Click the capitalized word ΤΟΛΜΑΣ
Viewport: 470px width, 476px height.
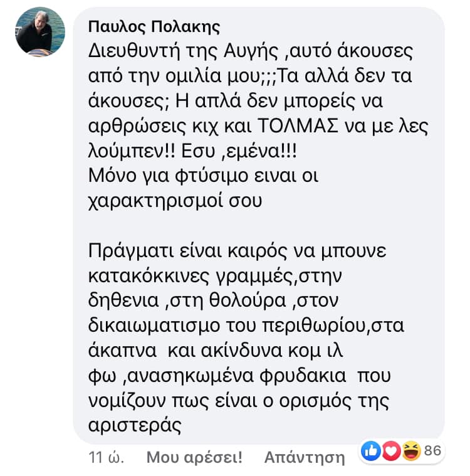(298, 126)
